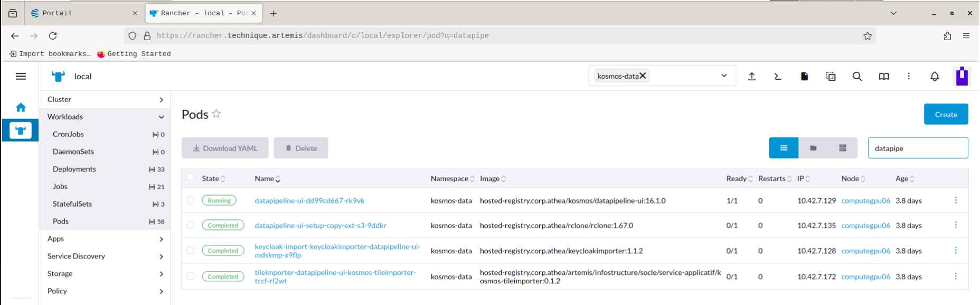Open computegpu06 node link in first row
980x305 pixels.
865,201
